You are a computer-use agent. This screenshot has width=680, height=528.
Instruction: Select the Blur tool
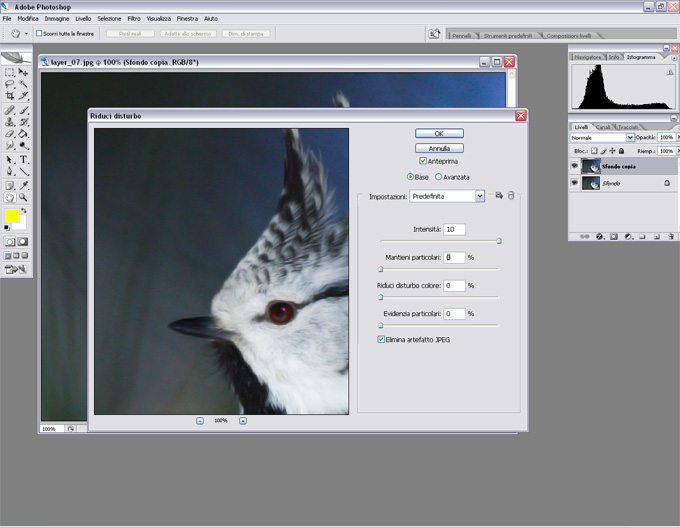tap(10, 145)
